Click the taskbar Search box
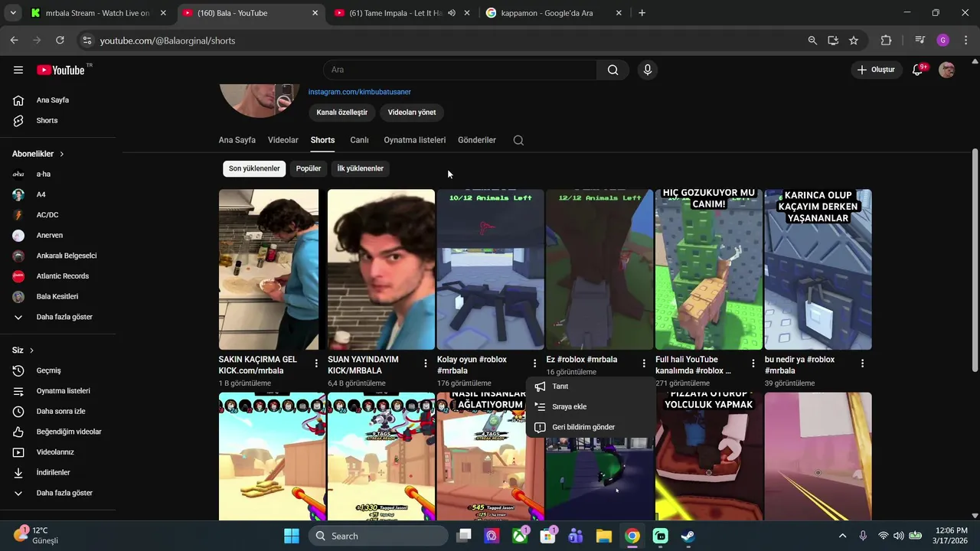 click(378, 536)
